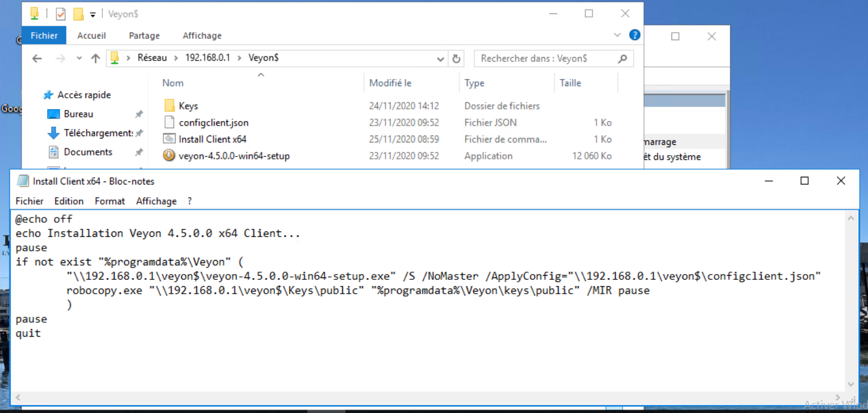The width and height of the screenshot is (868, 413).
Task: Click the 'Fichier JSON' type cell
Action: (x=490, y=122)
